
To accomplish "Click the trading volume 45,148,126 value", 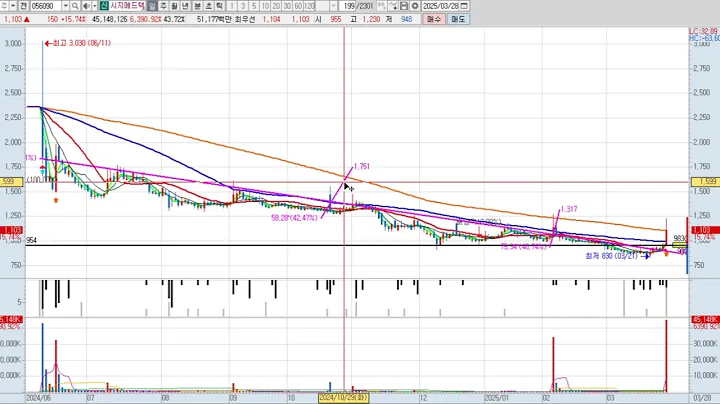I will 110,19.
